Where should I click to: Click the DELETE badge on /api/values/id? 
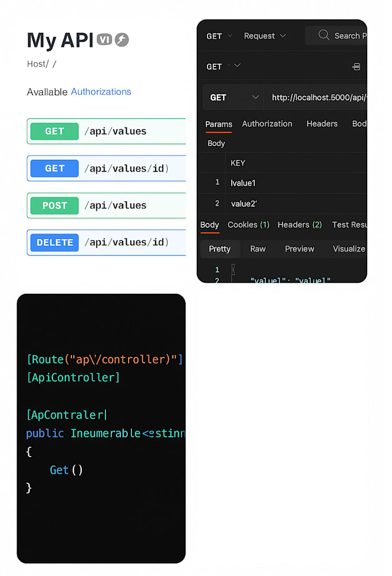click(54, 242)
